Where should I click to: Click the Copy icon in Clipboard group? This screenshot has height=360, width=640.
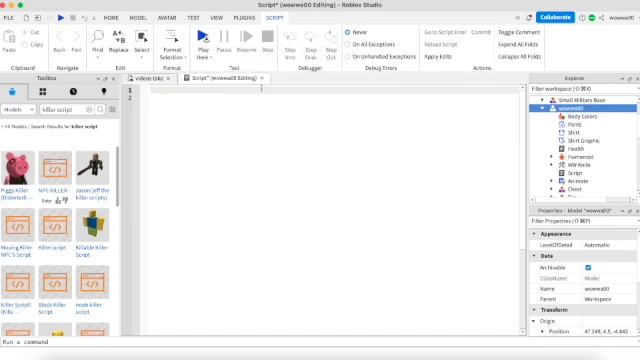pyautogui.click(x=24, y=44)
